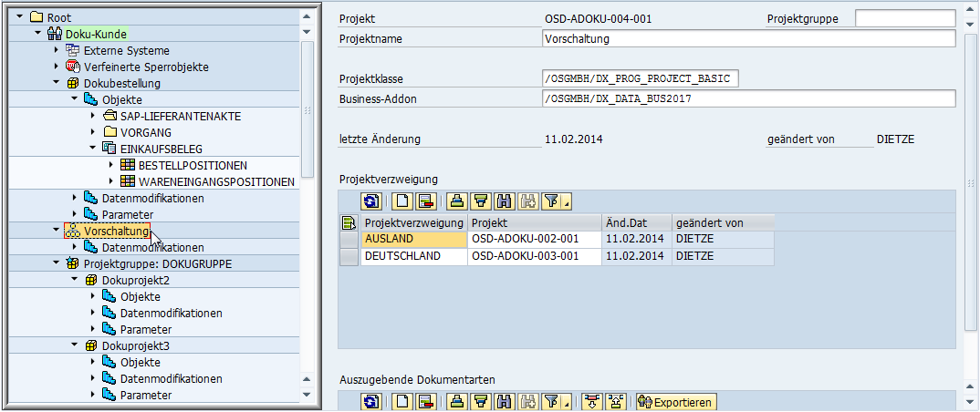This screenshot has width=980, height=412.
Task: Click the Projektverzweigung column header
Action: point(413,222)
